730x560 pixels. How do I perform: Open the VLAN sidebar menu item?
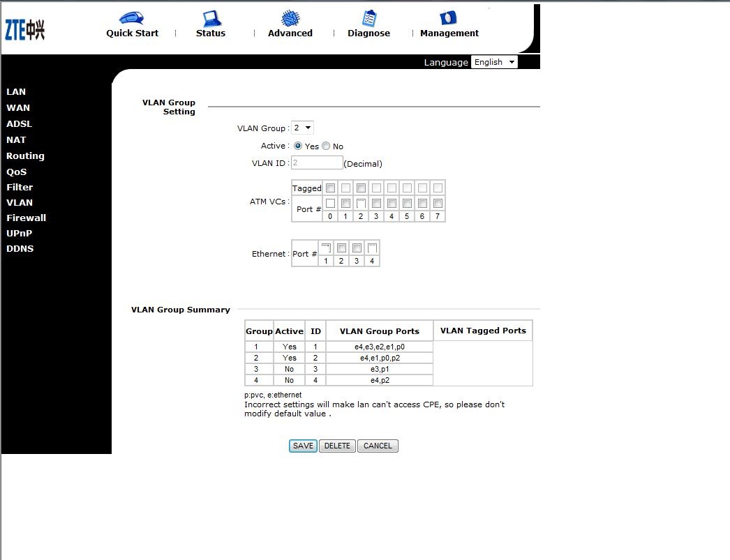20,202
